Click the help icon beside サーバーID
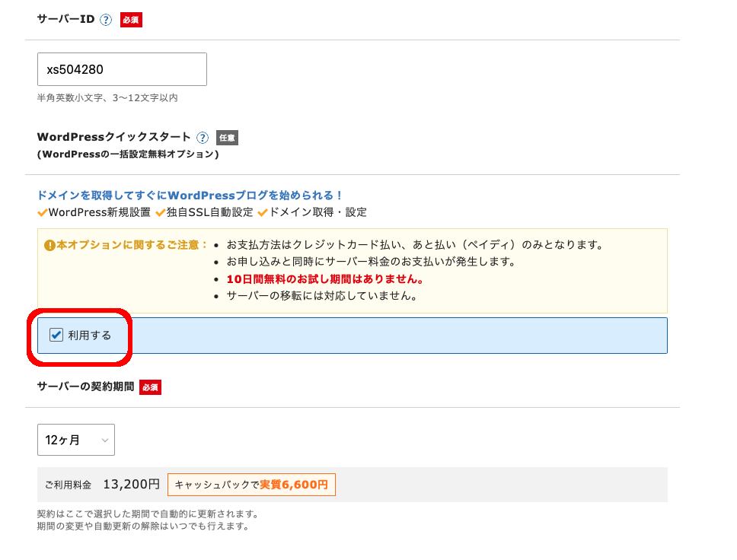 106,20
